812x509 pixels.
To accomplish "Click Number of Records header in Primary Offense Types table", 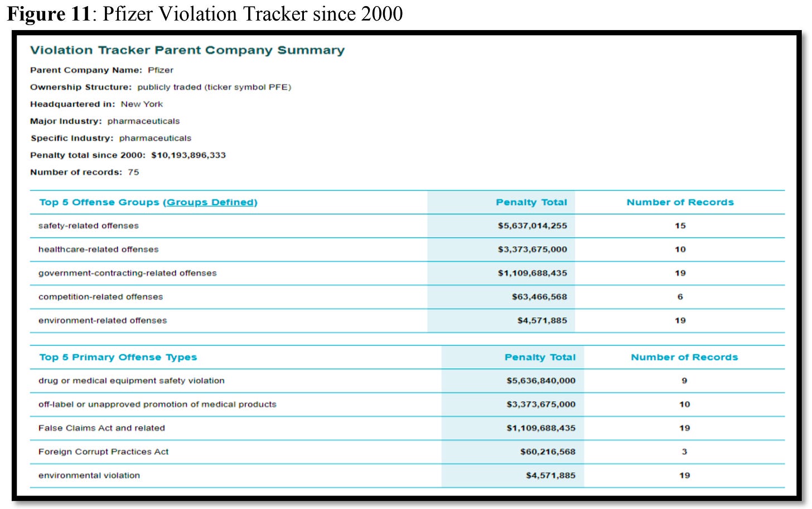I will tap(684, 357).
